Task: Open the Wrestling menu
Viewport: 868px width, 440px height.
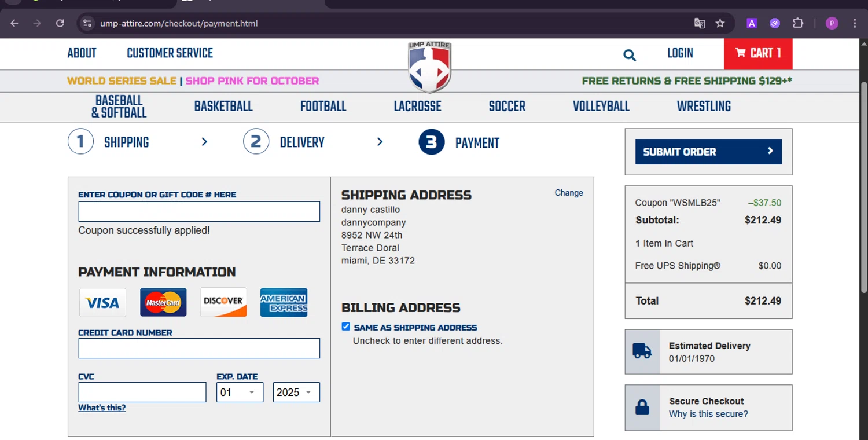Action: click(704, 107)
